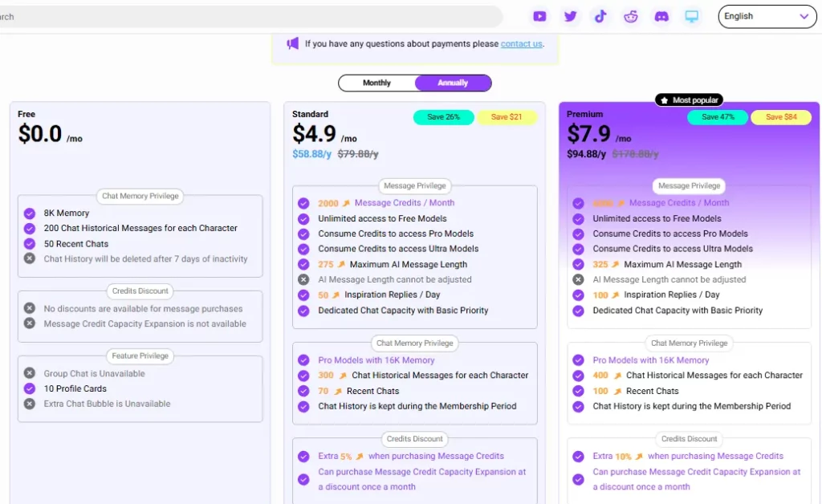This screenshot has height=504, width=822.
Task: Open the Reddit icon
Action: point(631,16)
